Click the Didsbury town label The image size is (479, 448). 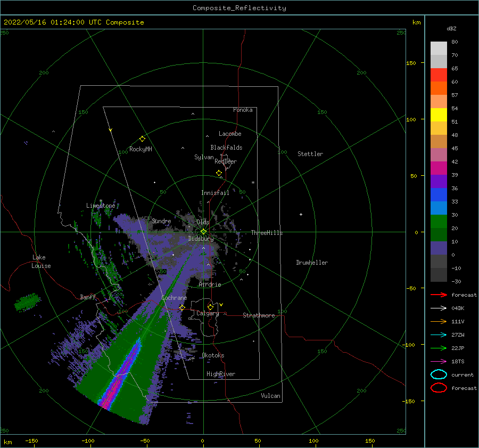coord(201,239)
